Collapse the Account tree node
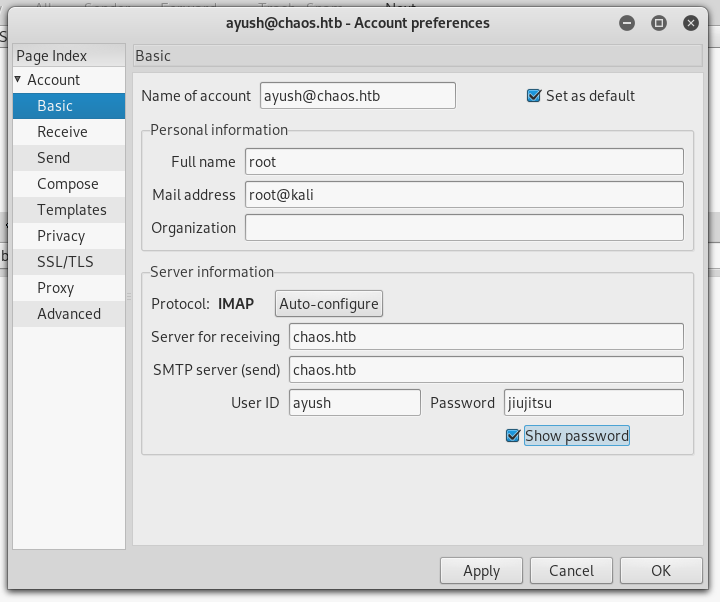 pos(18,80)
